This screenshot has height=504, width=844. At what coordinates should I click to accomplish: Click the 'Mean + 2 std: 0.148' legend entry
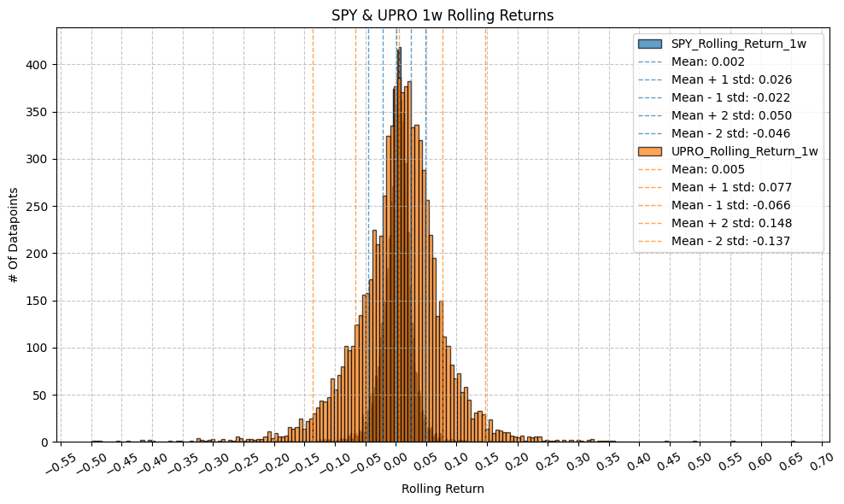point(731,223)
